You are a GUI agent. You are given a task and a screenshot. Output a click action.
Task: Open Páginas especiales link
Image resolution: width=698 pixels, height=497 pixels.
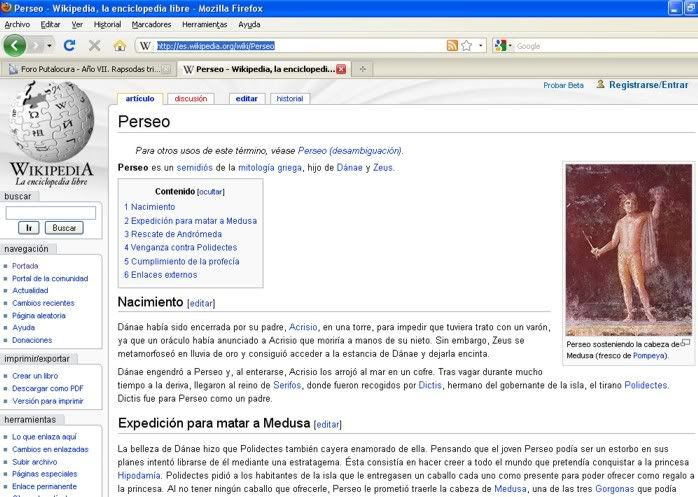(45, 474)
